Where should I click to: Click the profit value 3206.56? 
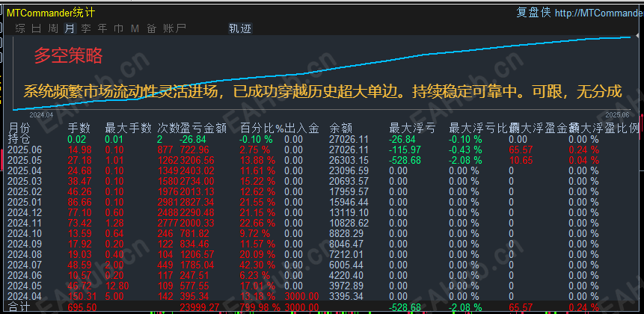197,160
